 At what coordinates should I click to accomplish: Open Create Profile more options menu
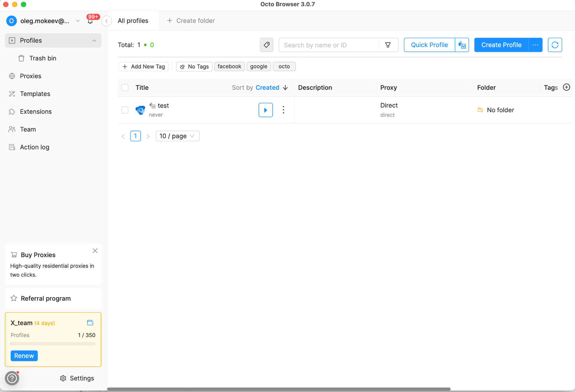(x=535, y=45)
